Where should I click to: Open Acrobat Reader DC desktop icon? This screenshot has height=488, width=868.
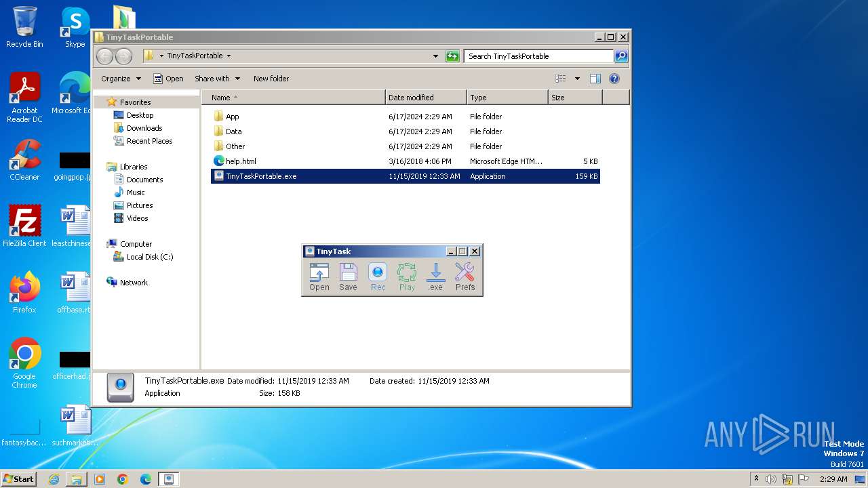click(x=24, y=98)
